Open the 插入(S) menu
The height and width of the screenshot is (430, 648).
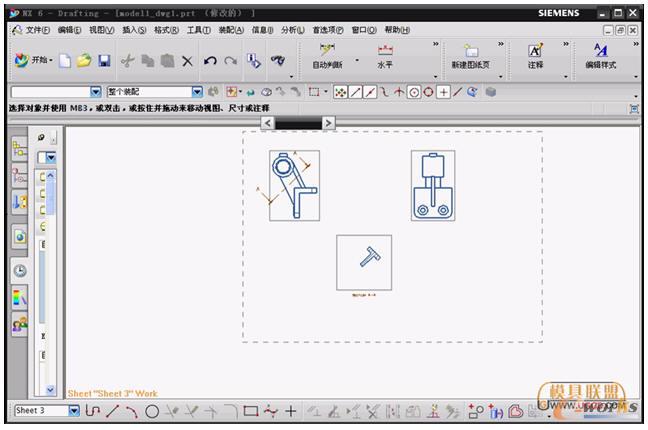tap(134, 30)
